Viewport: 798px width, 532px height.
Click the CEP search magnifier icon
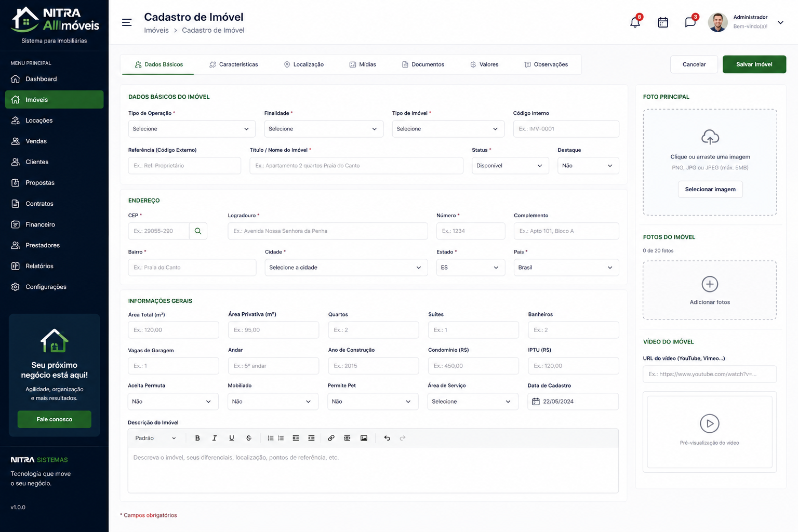(x=198, y=231)
